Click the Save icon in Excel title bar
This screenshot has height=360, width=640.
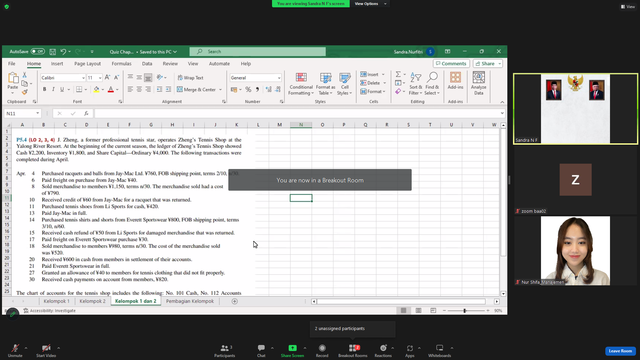53,51
